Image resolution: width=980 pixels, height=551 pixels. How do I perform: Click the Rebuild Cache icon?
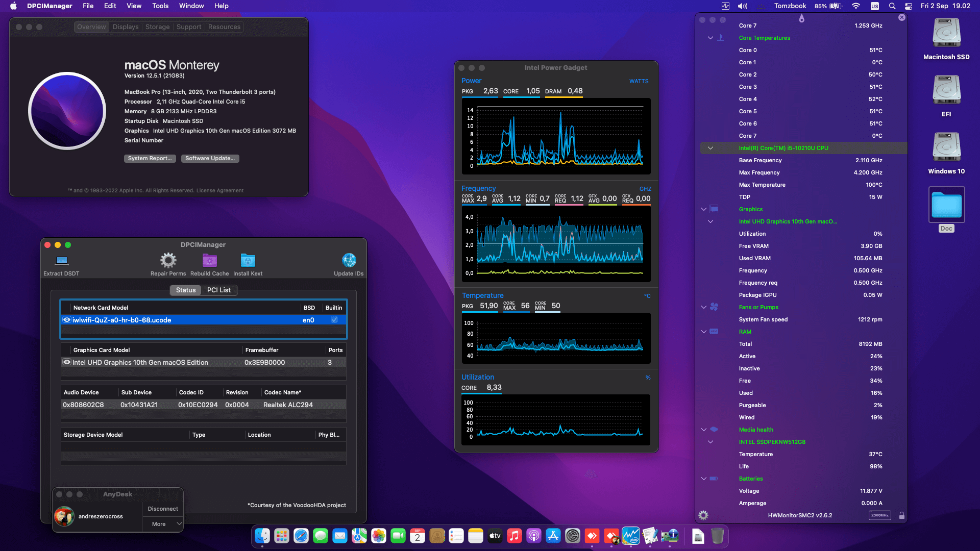pyautogui.click(x=209, y=261)
